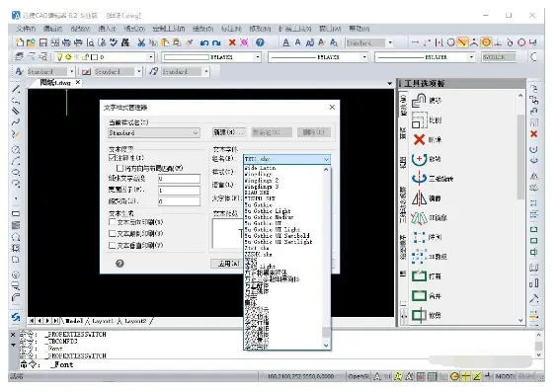Enable the text backwards print checkbox
560x392 pixels.
coord(113,222)
